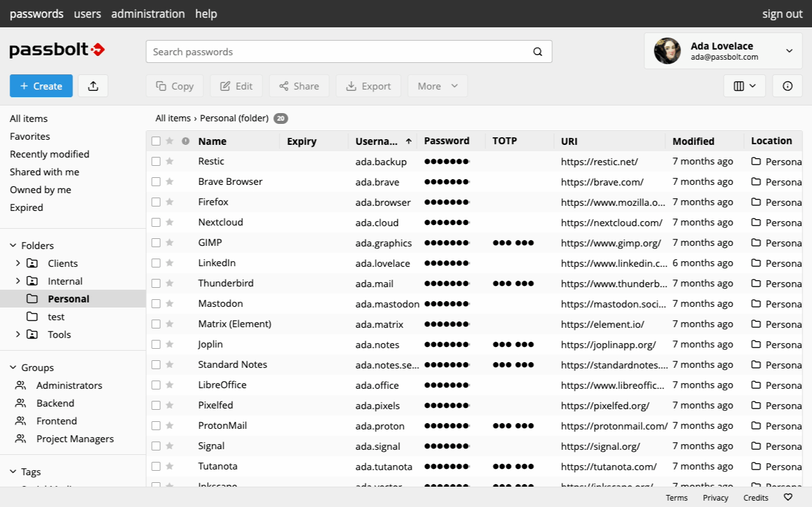
Task: Collapse the Tags section
Action: click(x=13, y=471)
